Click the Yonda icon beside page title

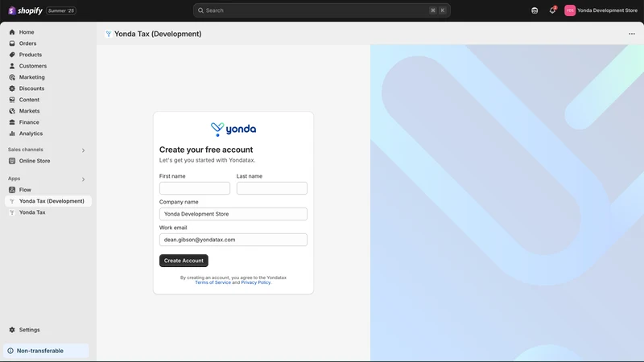[x=109, y=34]
